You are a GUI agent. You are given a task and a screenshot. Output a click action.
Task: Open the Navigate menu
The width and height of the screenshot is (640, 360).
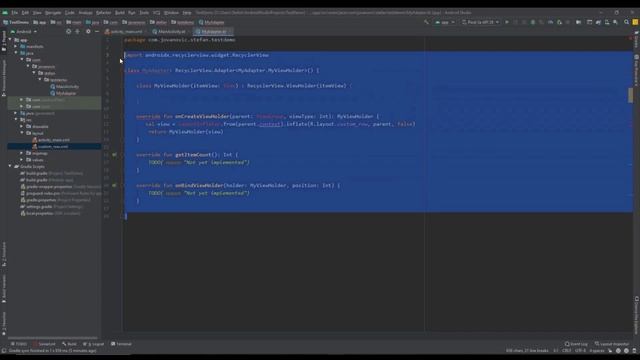53,13
